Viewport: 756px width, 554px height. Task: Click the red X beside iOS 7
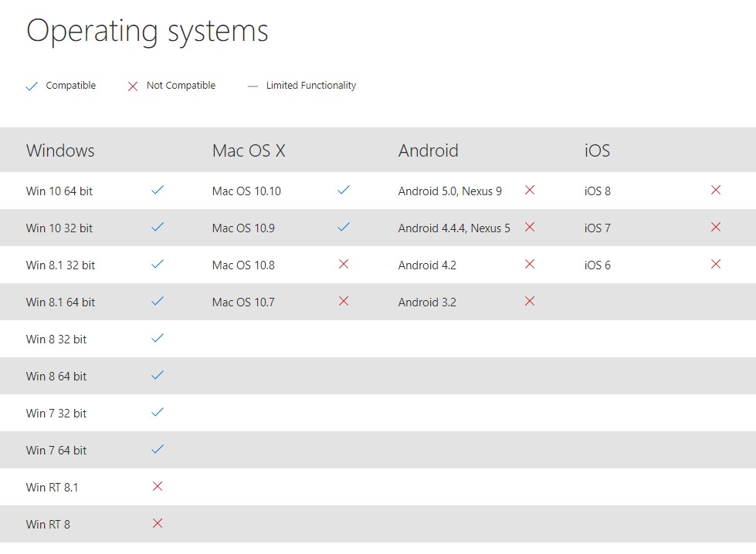click(716, 227)
